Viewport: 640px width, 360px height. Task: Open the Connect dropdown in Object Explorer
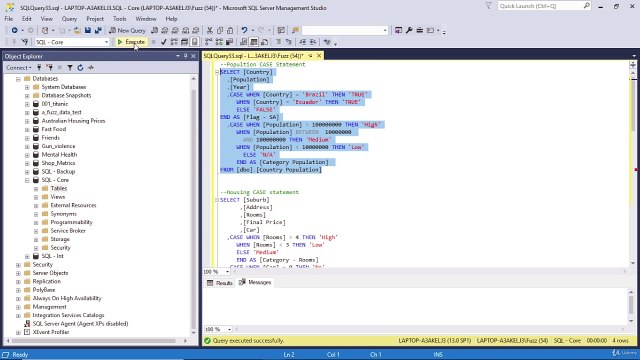(x=18, y=68)
